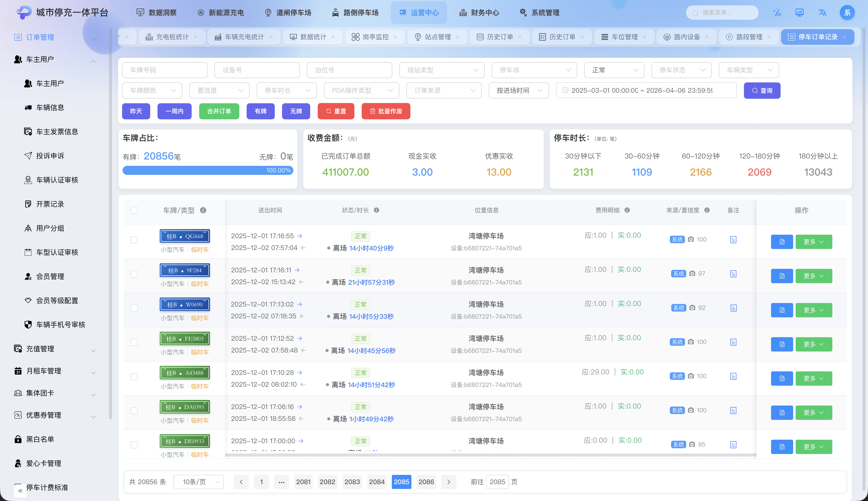The width and height of the screenshot is (868, 501).
Task: Open the 场站类型 dropdown filter
Action: point(442,70)
